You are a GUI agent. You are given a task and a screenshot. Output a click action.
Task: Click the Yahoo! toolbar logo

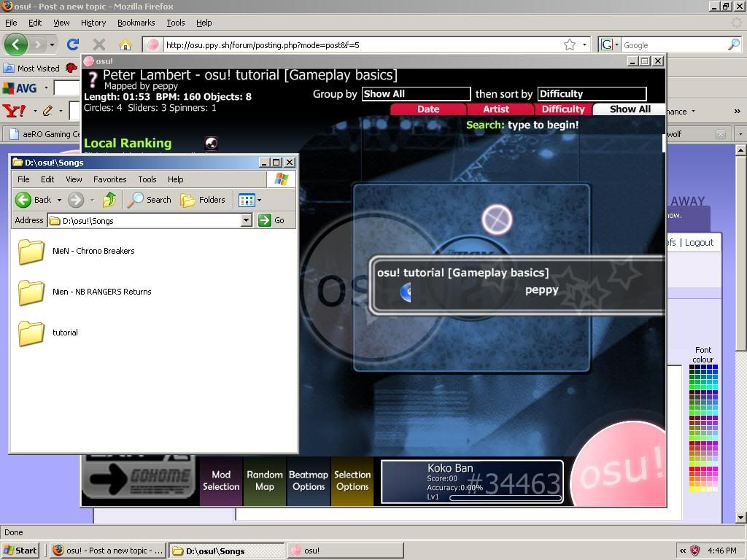[x=15, y=111]
